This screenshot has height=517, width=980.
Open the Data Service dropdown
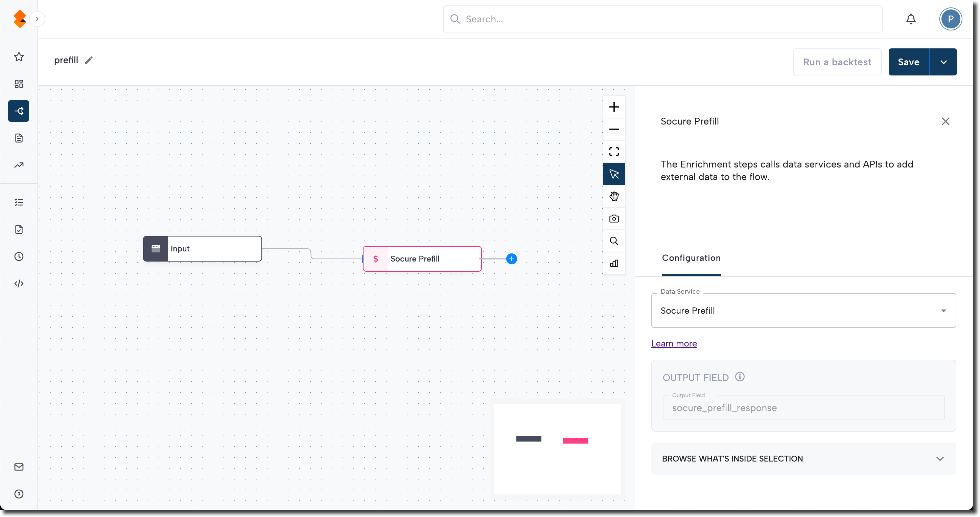click(x=803, y=311)
